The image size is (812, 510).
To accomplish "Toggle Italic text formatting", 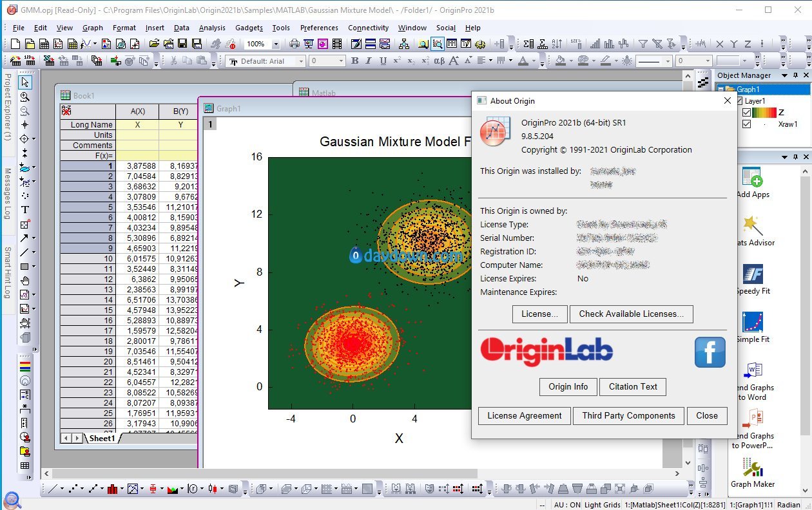I will click(x=369, y=61).
